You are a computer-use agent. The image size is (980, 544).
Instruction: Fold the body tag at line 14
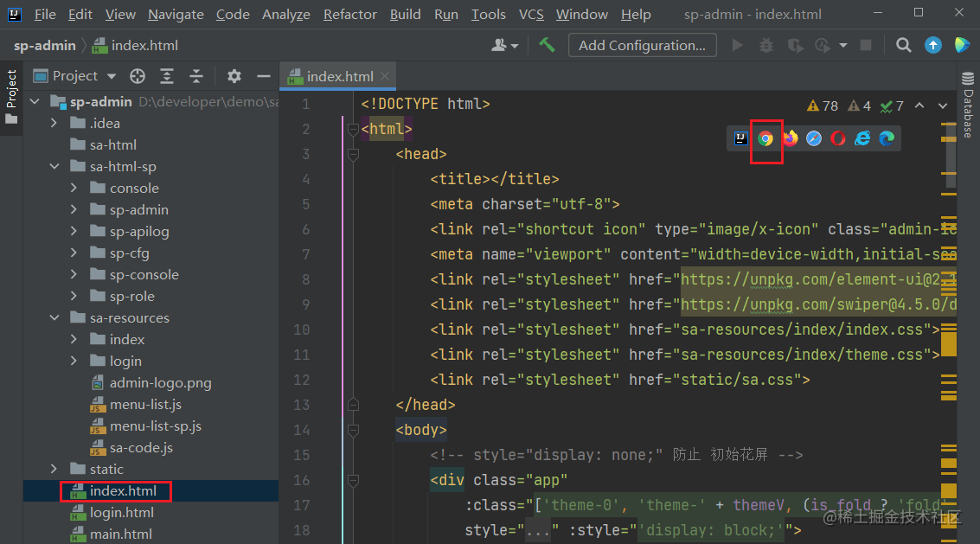[353, 430]
